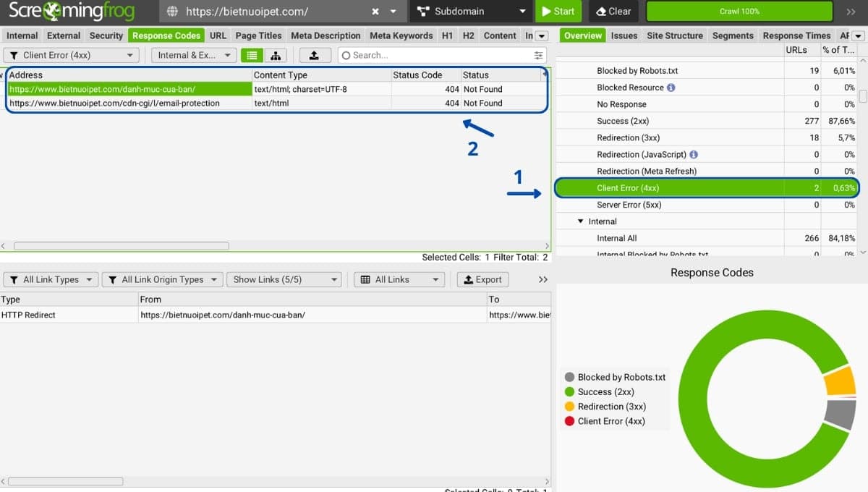Viewport: 868px width, 492px height.
Task: Click the HTTP Redirect row
Action: pyautogui.click(x=275, y=315)
